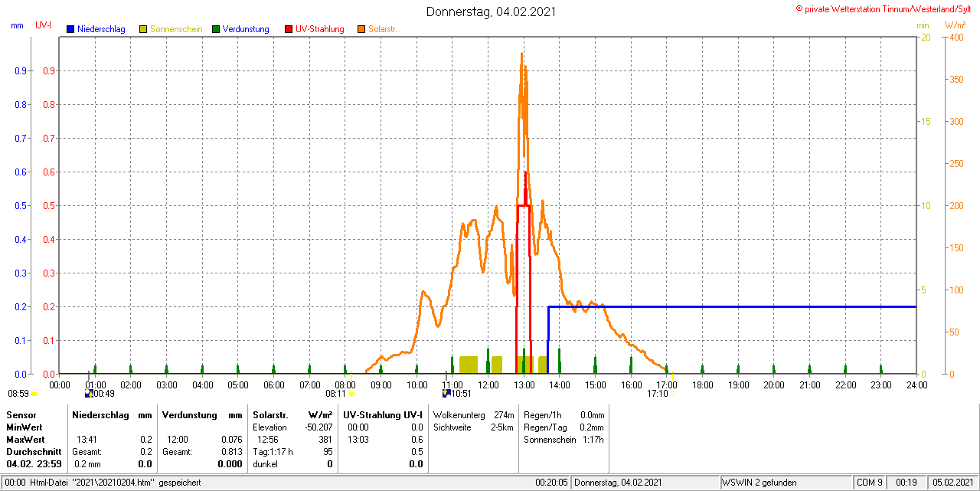Click the moonrise icon next to 10:51

(446, 394)
